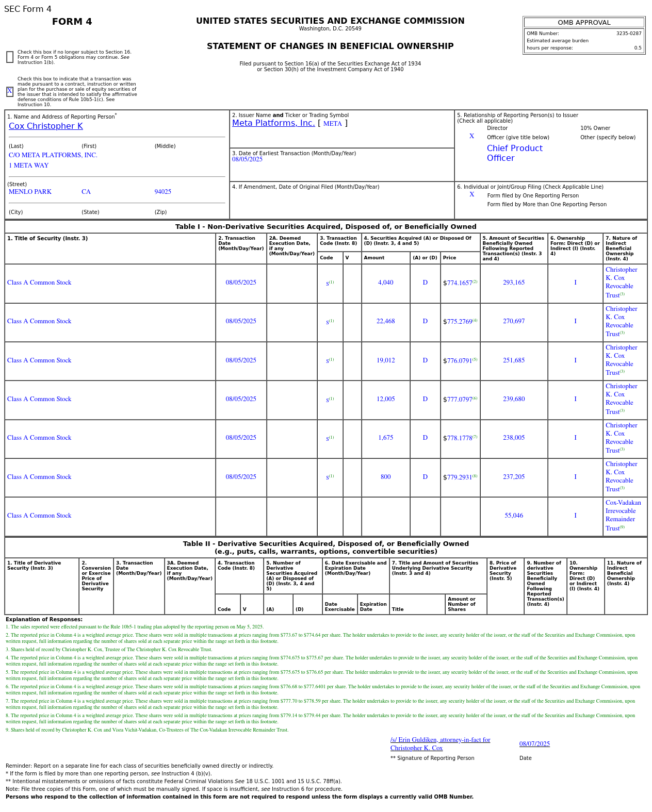
Task: Click the amount 12,005 cell
Action: pyautogui.click(x=386, y=399)
